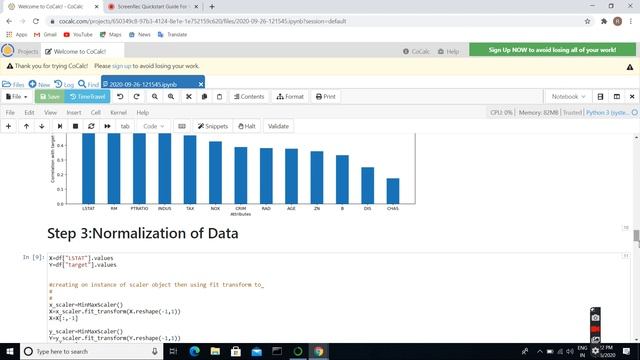Close the 2020-09-26-121545.ipynb file tab
640x360 pixels.
click(x=201, y=84)
